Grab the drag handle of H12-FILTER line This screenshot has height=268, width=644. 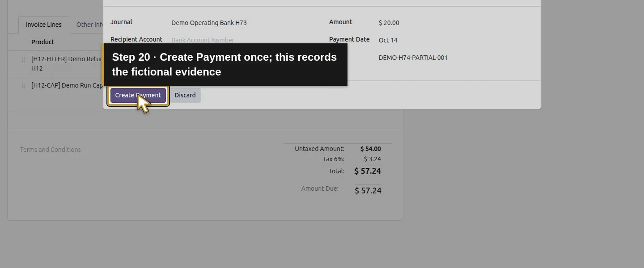tap(23, 59)
